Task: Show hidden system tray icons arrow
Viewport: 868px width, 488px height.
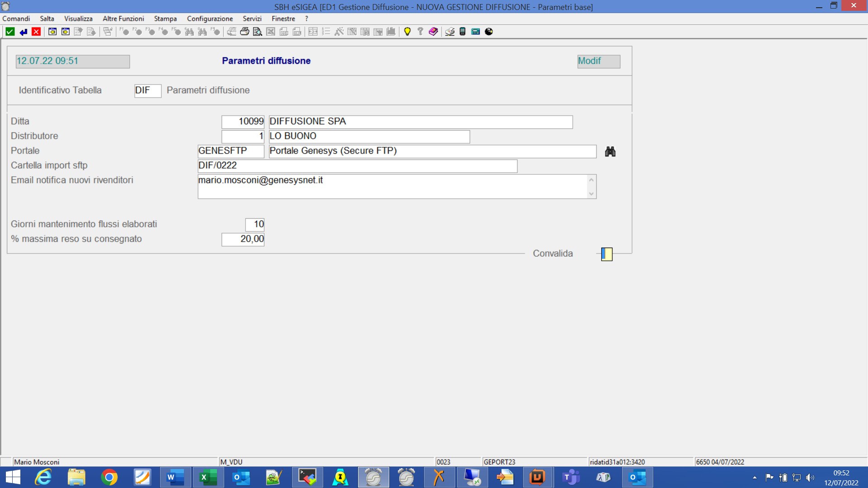Action: click(755, 477)
